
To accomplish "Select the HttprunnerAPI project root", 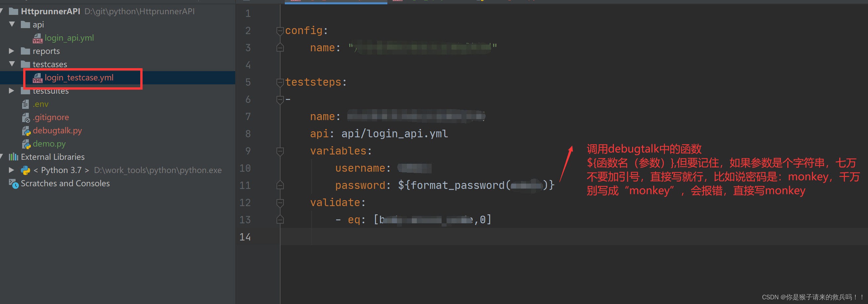I will pyautogui.click(x=51, y=11).
